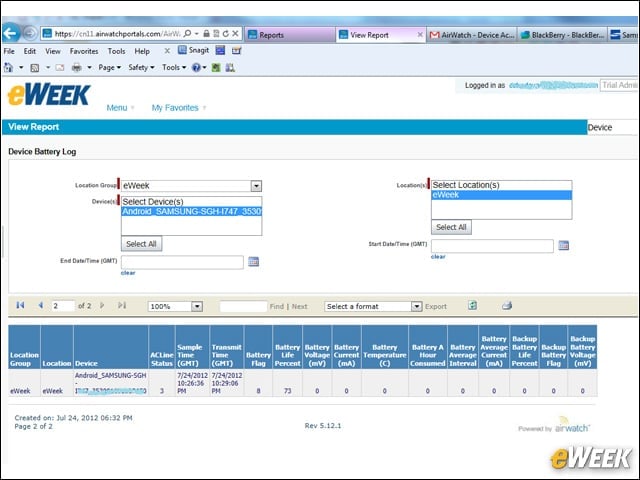Open End Date/Time calendar picker
The width and height of the screenshot is (640, 480).
pos(253,262)
